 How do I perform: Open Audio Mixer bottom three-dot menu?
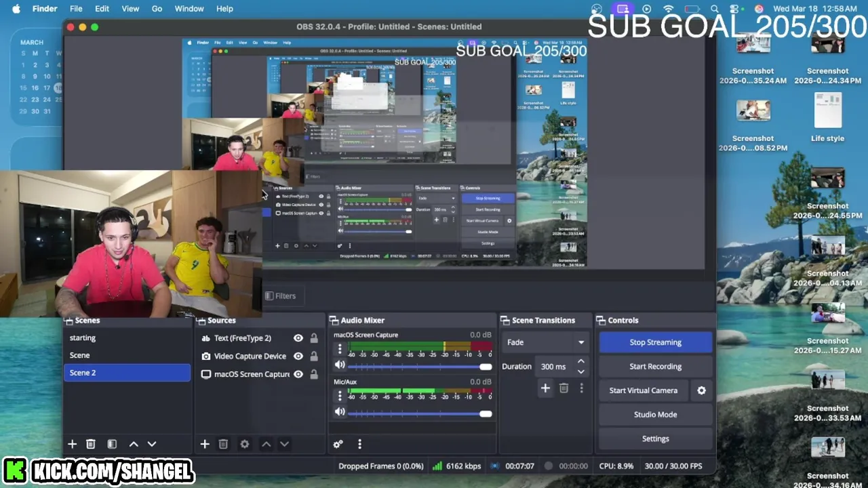tap(359, 444)
